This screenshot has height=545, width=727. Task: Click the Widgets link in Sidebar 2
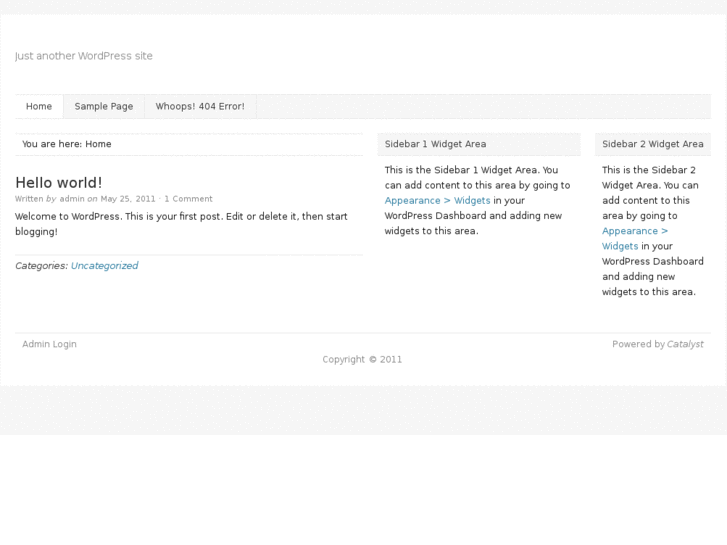pyautogui.click(x=620, y=246)
